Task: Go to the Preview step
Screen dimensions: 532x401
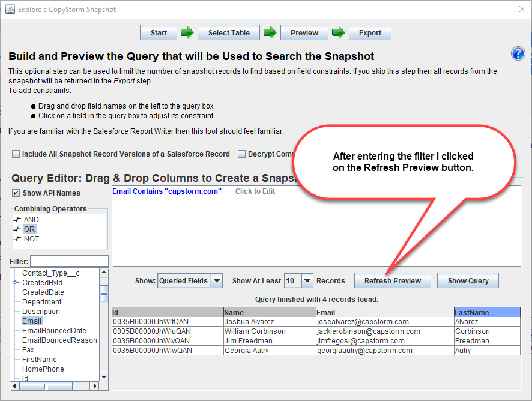Action: tap(304, 32)
